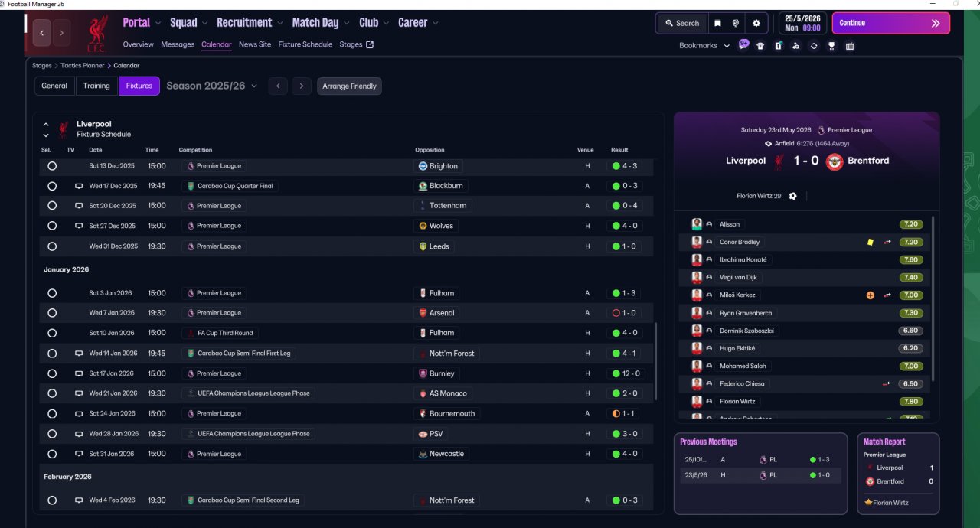Click the Liverpool club crest in header
This screenshot has width=980, height=528.
(97, 33)
